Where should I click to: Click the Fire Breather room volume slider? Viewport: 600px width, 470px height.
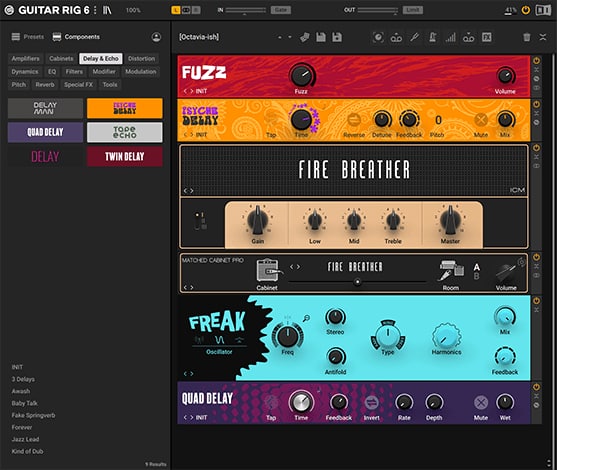pos(357,283)
